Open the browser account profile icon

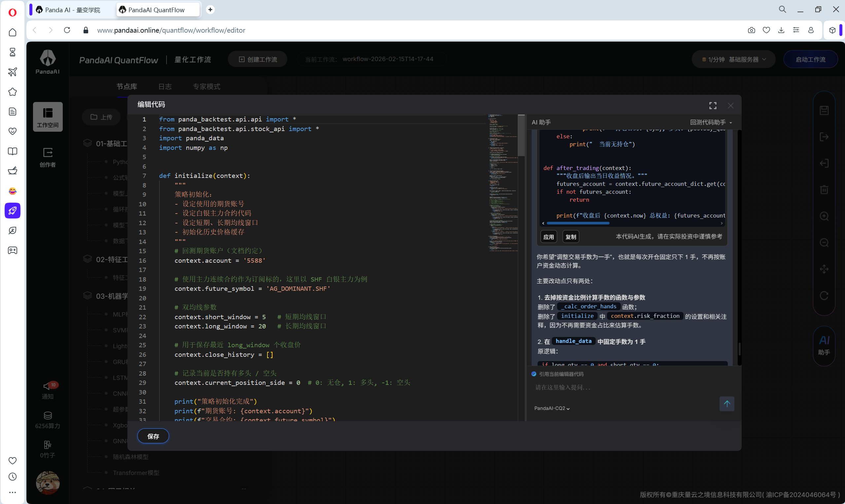click(811, 30)
